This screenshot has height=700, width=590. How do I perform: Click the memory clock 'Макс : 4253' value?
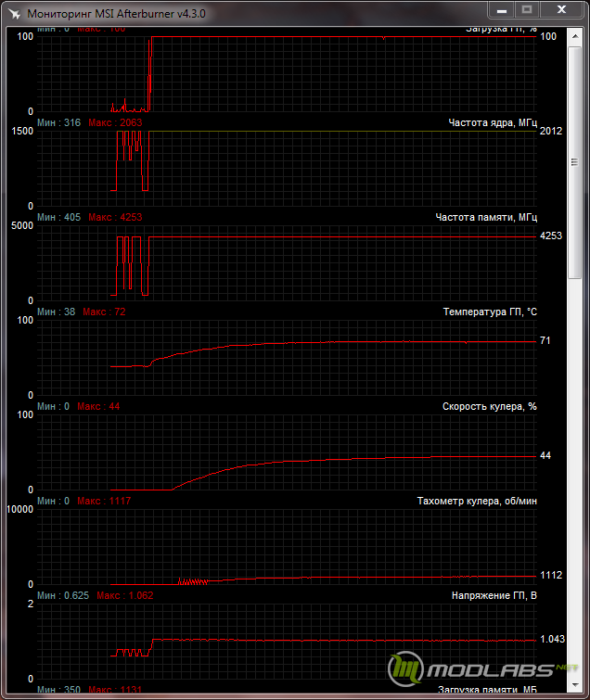[x=115, y=217]
